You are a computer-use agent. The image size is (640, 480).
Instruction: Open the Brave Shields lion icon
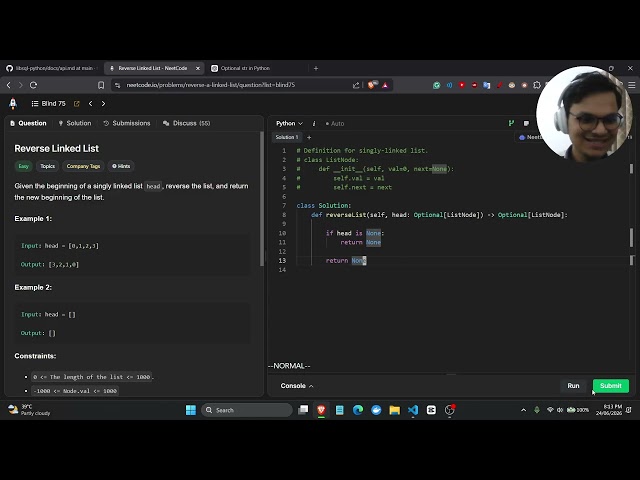pos(371,85)
